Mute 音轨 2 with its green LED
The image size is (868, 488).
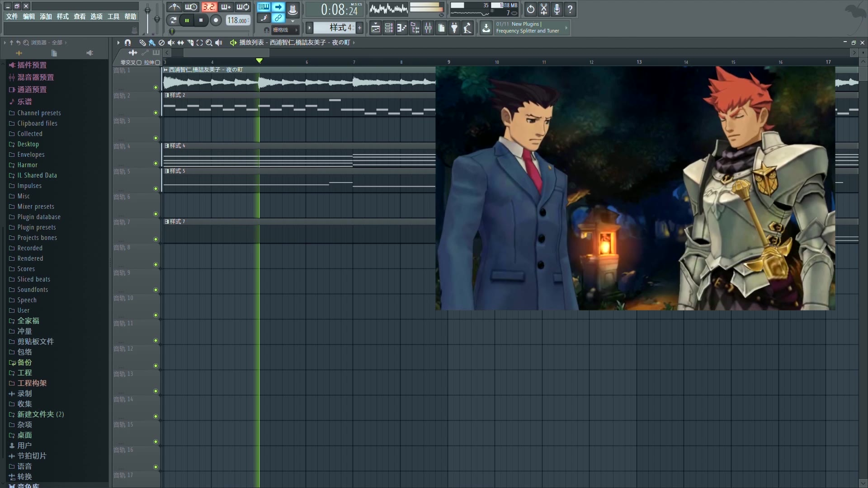click(156, 113)
